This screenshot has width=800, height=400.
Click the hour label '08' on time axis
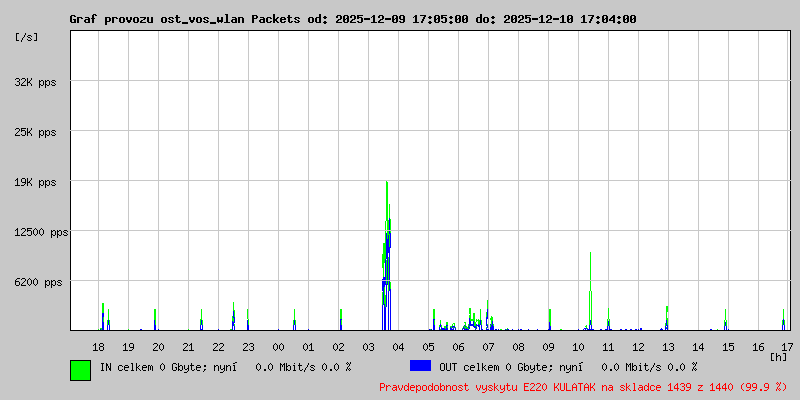[518, 347]
